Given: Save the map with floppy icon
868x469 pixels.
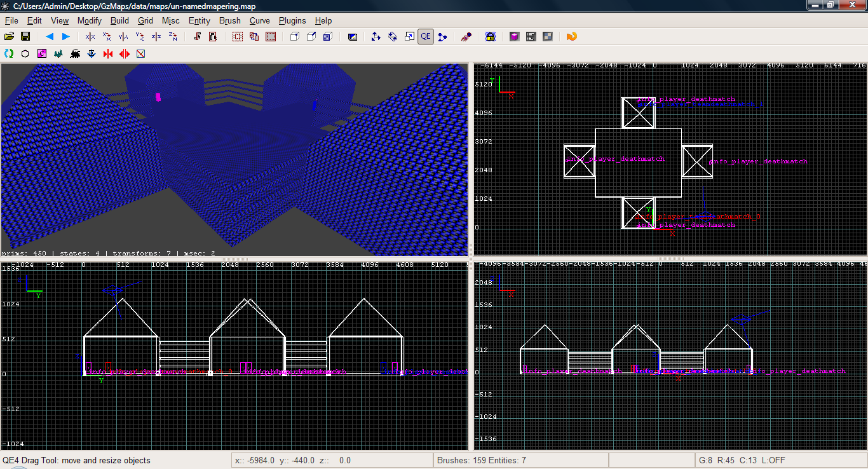Looking at the screenshot, I should 25,37.
